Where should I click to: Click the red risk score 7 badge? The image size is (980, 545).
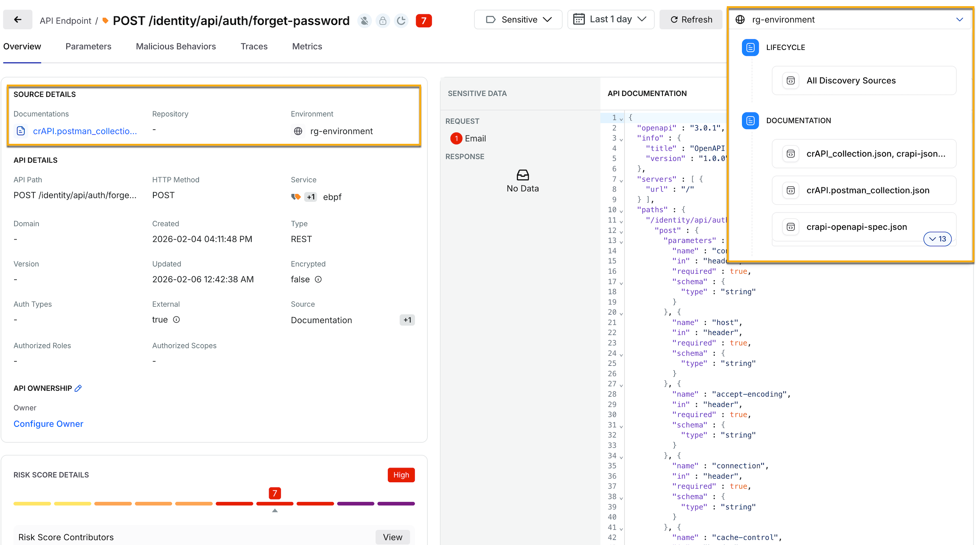tap(423, 20)
